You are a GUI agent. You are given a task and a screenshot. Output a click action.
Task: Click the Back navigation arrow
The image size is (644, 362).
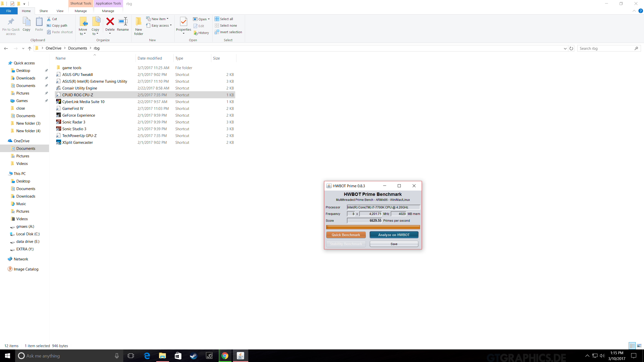click(6, 48)
